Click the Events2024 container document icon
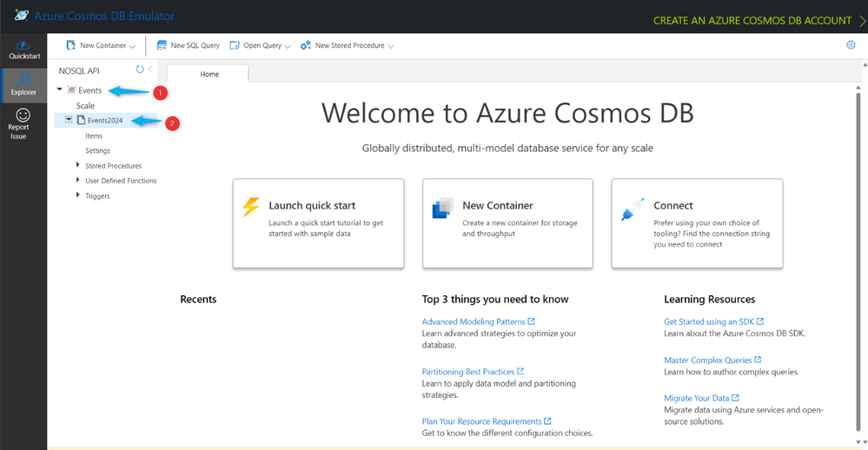This screenshot has height=450, width=868. coord(81,120)
